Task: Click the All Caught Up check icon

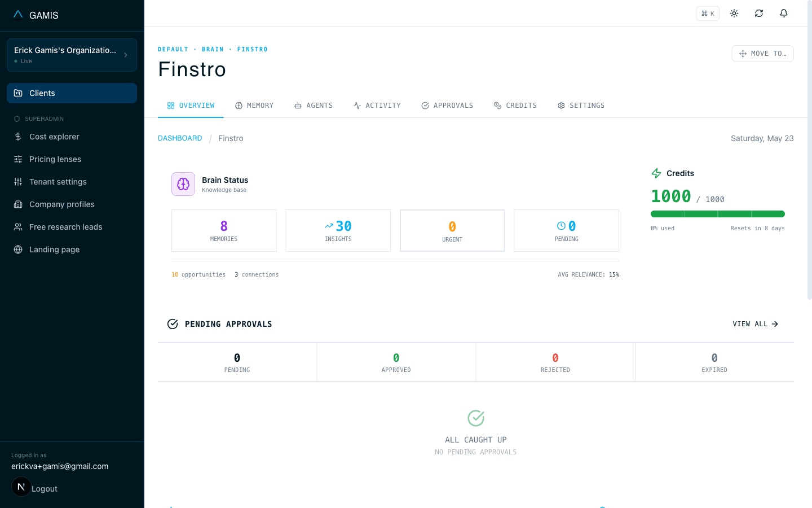Action: 476,418
